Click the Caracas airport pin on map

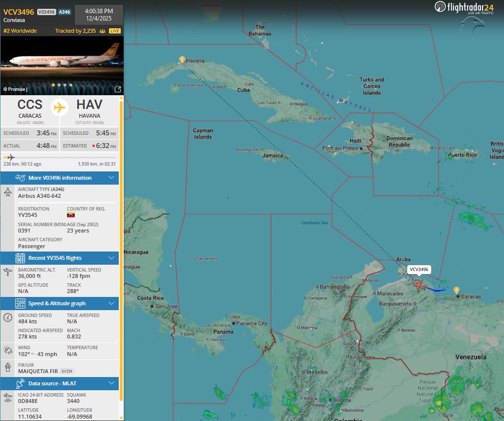(x=457, y=290)
